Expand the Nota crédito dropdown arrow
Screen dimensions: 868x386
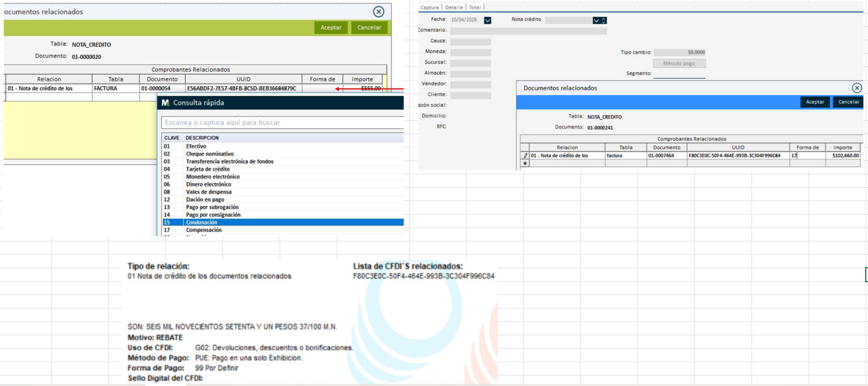596,20
